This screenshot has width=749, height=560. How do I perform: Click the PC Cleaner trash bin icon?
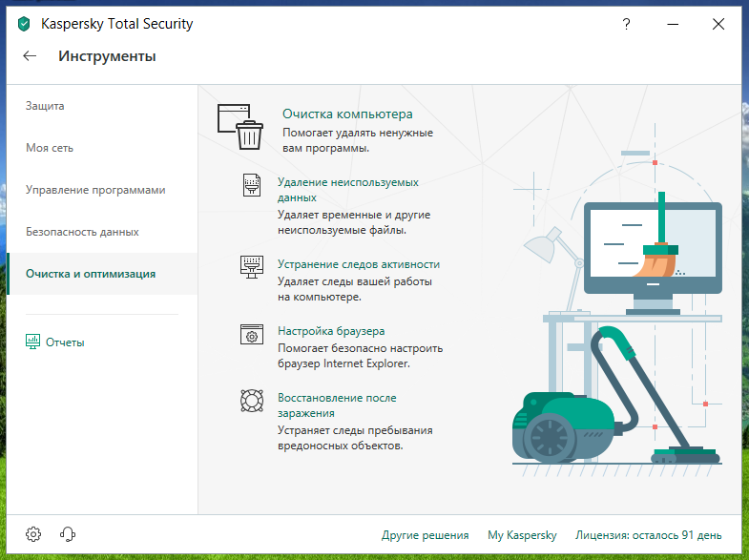click(x=240, y=127)
